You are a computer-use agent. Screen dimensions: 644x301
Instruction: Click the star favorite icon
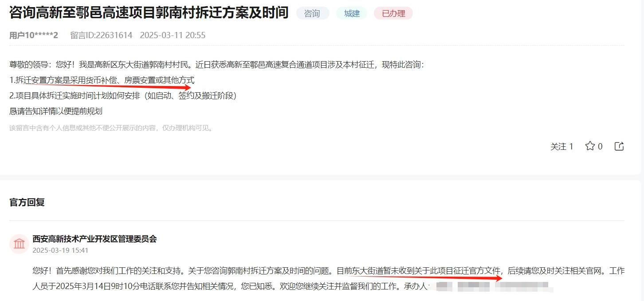coord(590,146)
